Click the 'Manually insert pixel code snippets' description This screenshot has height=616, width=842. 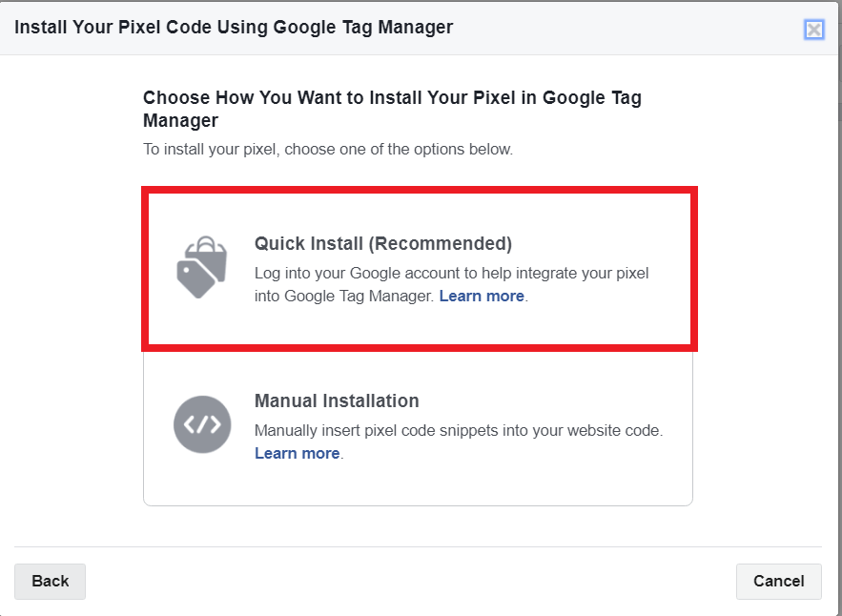pos(459,430)
